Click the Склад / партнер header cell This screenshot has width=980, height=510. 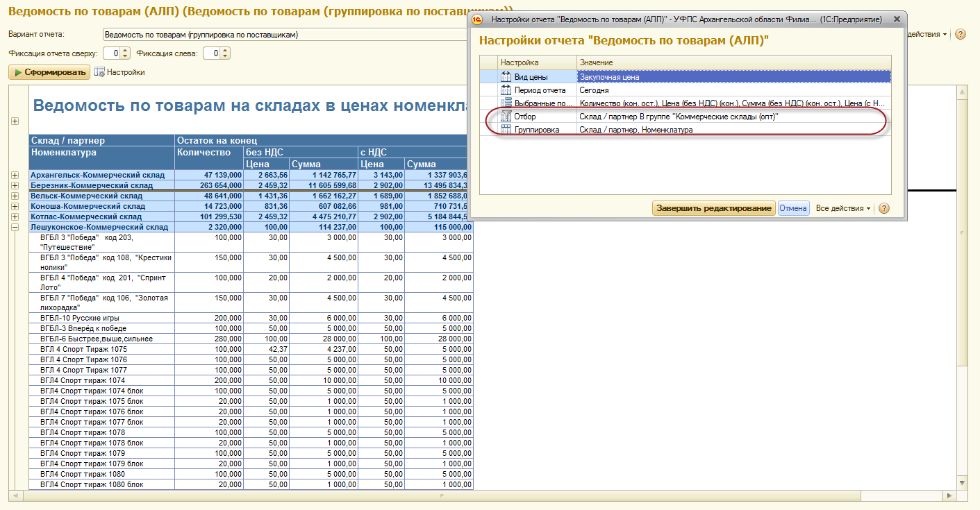[101, 140]
